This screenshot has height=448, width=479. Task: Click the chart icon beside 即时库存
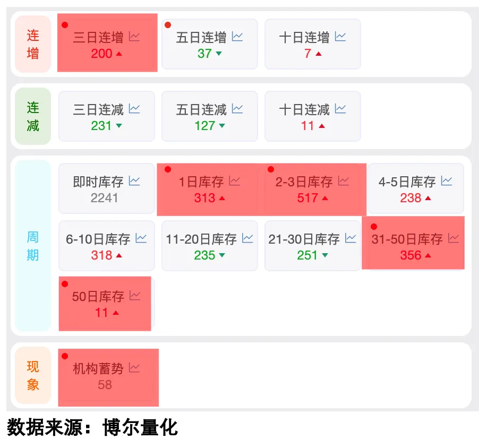point(134,181)
